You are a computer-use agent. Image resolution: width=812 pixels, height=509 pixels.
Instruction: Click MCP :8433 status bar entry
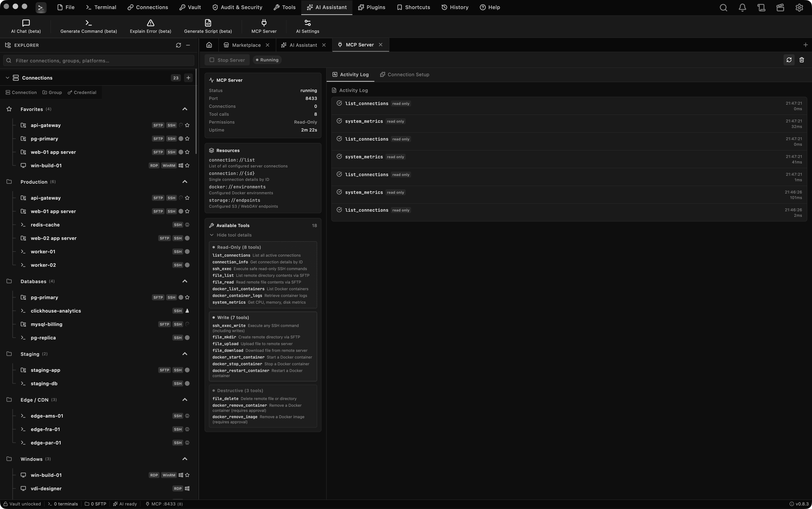point(164,504)
